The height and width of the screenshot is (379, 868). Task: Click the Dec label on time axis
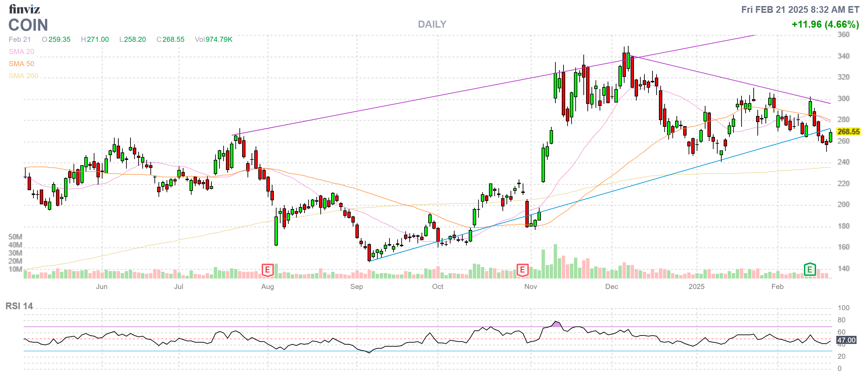pyautogui.click(x=611, y=287)
